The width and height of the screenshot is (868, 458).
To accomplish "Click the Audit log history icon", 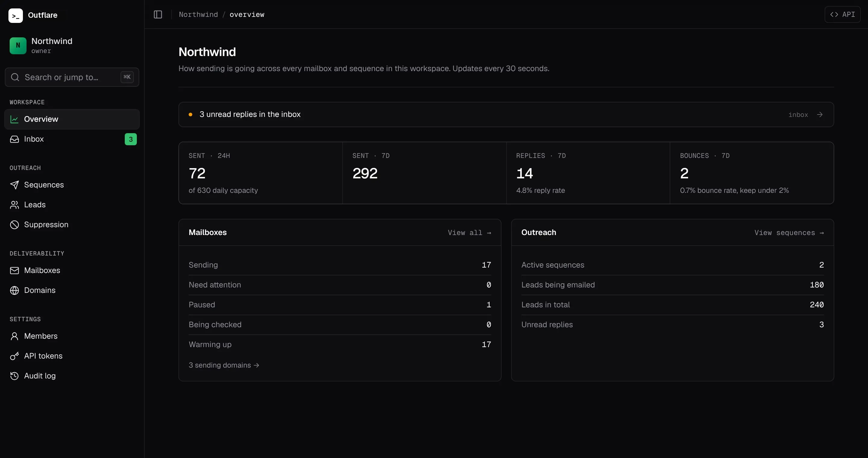I will pyautogui.click(x=14, y=376).
